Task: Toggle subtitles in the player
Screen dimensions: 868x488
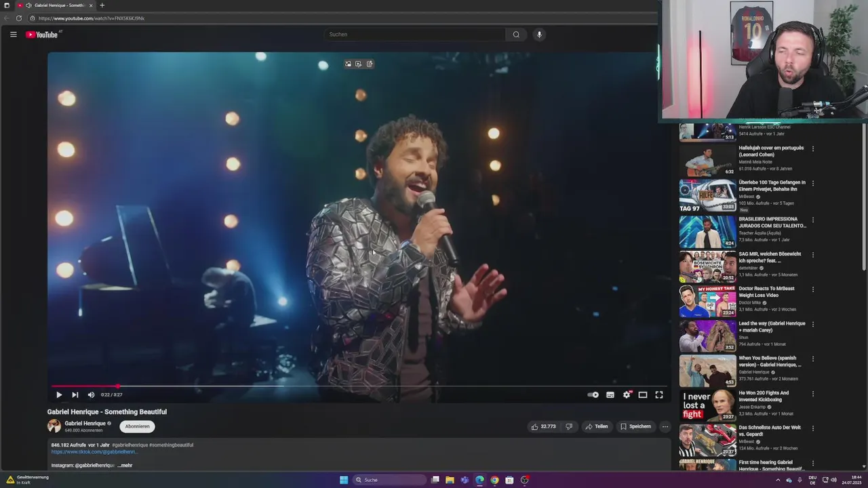Action: point(610,394)
